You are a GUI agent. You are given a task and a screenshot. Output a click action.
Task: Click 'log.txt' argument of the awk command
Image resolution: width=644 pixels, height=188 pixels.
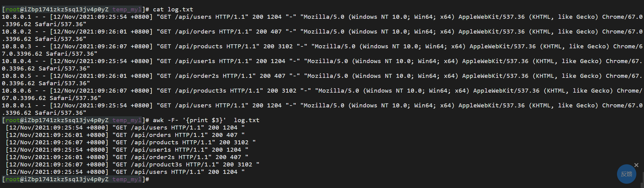246,120
